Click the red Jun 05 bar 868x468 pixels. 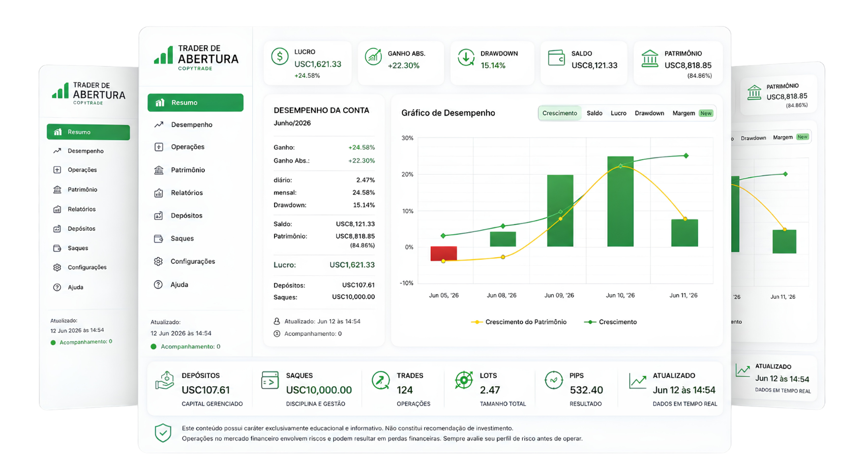[443, 254]
